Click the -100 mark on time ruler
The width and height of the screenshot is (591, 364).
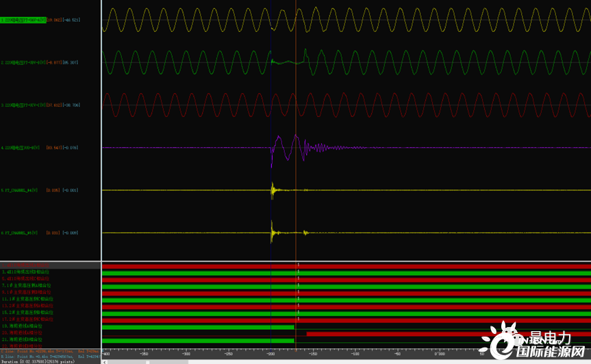pyautogui.click(x=355, y=354)
